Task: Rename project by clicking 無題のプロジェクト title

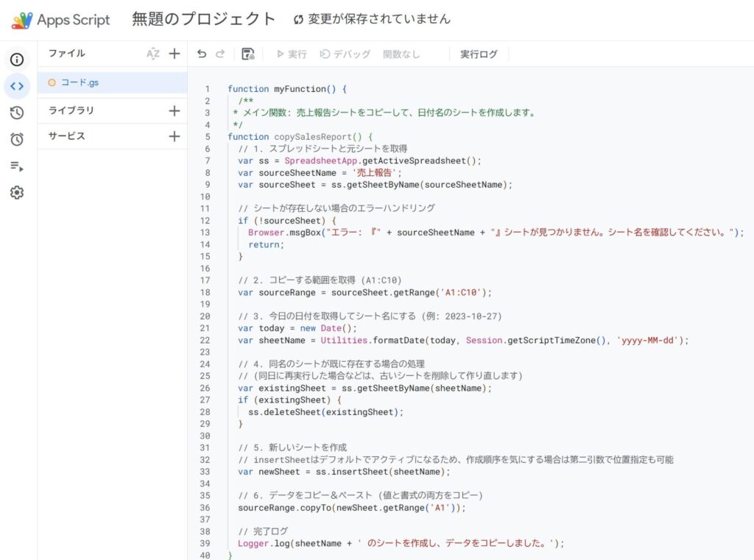Action: (x=203, y=19)
